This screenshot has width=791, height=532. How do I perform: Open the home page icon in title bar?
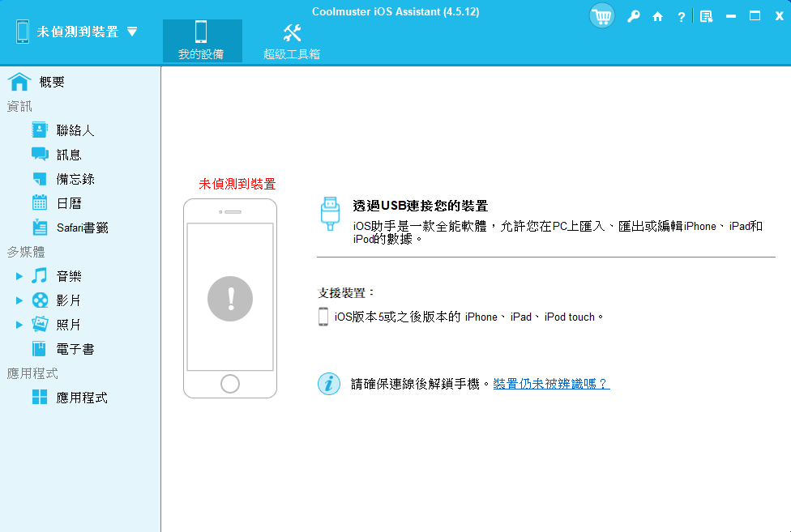point(657,16)
